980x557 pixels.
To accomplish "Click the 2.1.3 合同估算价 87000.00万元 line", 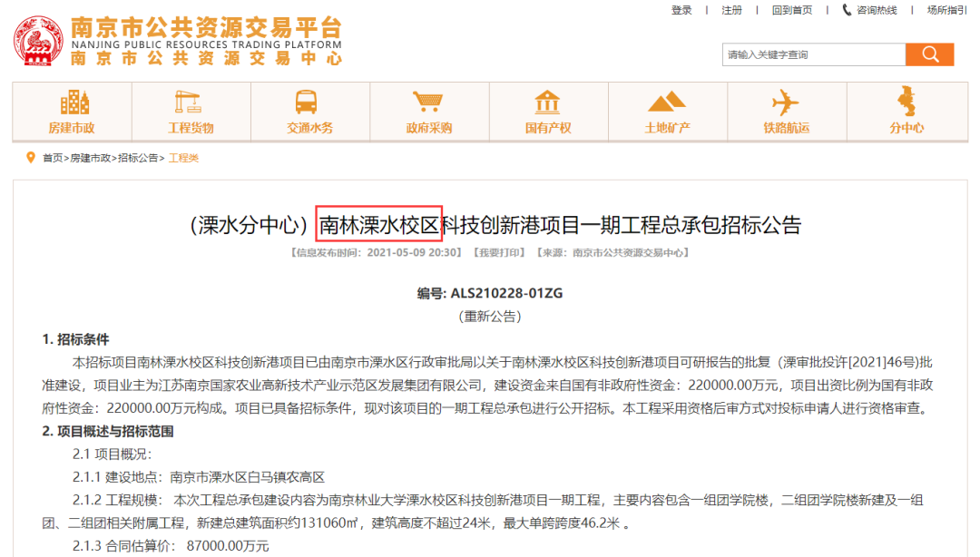I will (x=170, y=546).
